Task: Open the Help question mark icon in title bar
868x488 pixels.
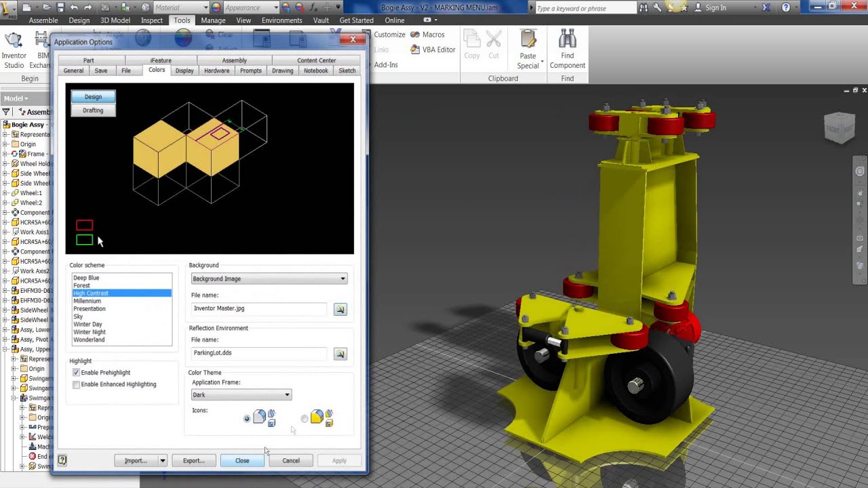Action: click(785, 7)
